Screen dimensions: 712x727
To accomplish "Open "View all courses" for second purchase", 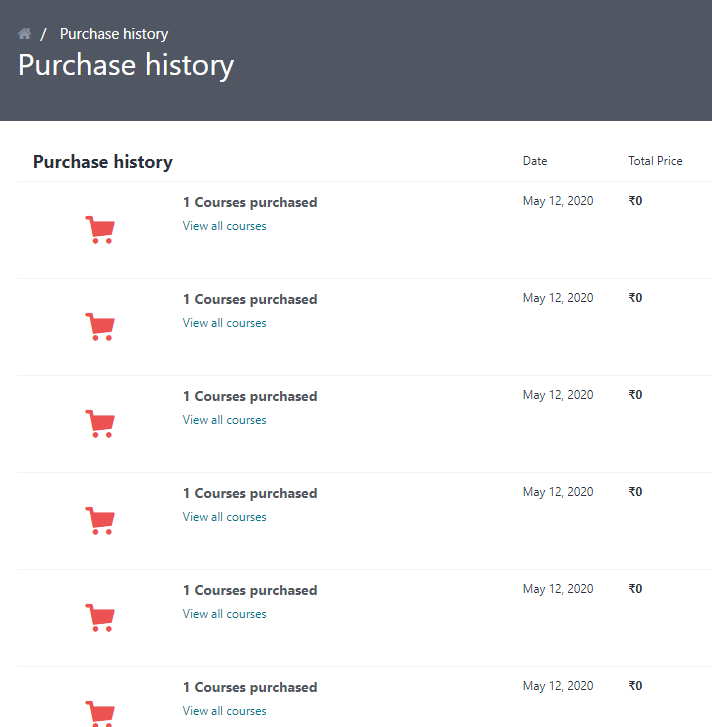I will click(224, 323).
